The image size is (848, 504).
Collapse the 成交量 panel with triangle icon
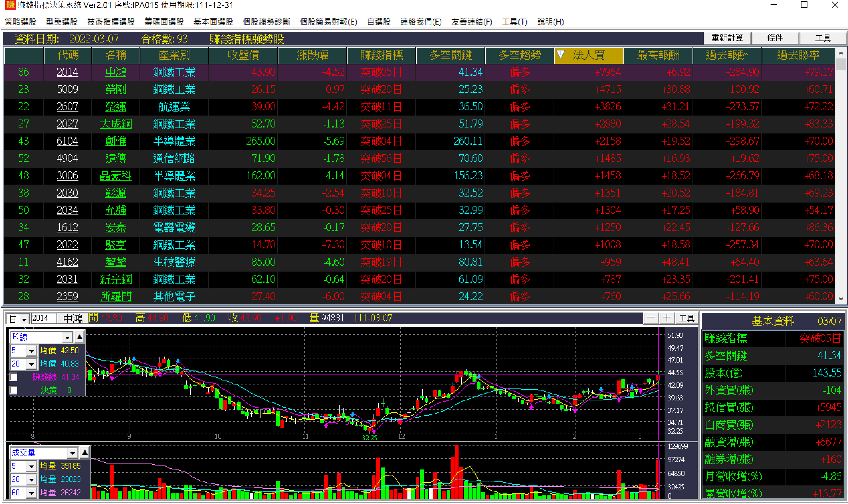(85, 453)
